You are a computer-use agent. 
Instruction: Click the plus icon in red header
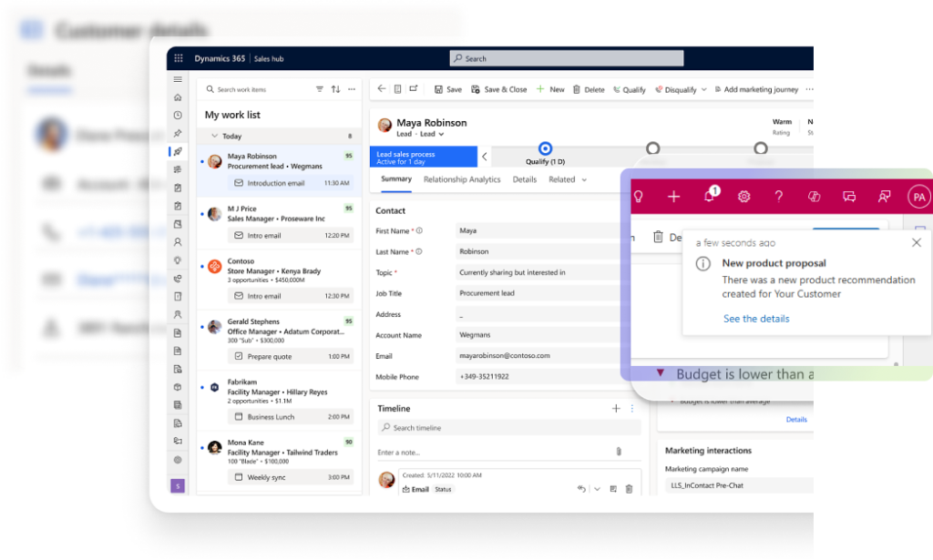point(673,197)
